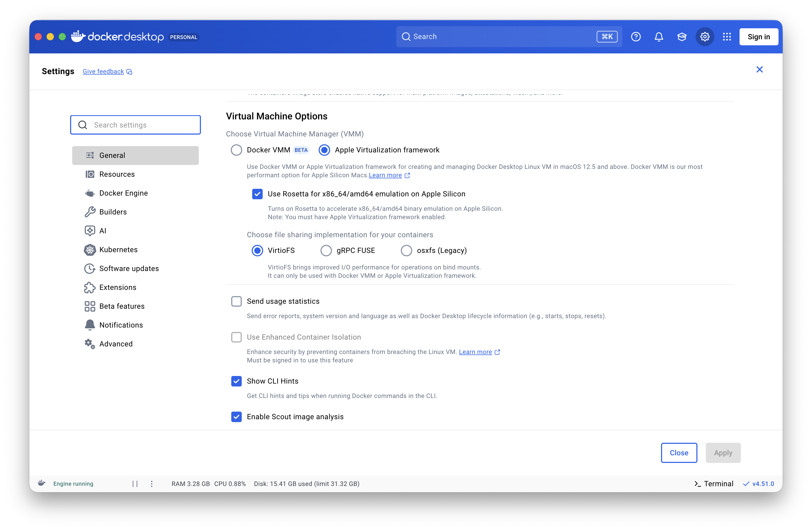This screenshot has width=812, height=531.
Task: Pause the engine using the pause icon
Action: (135, 484)
